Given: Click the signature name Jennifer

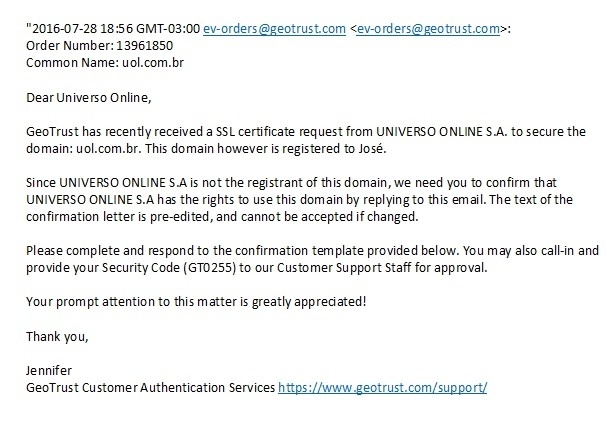Looking at the screenshot, I should pos(49,370).
